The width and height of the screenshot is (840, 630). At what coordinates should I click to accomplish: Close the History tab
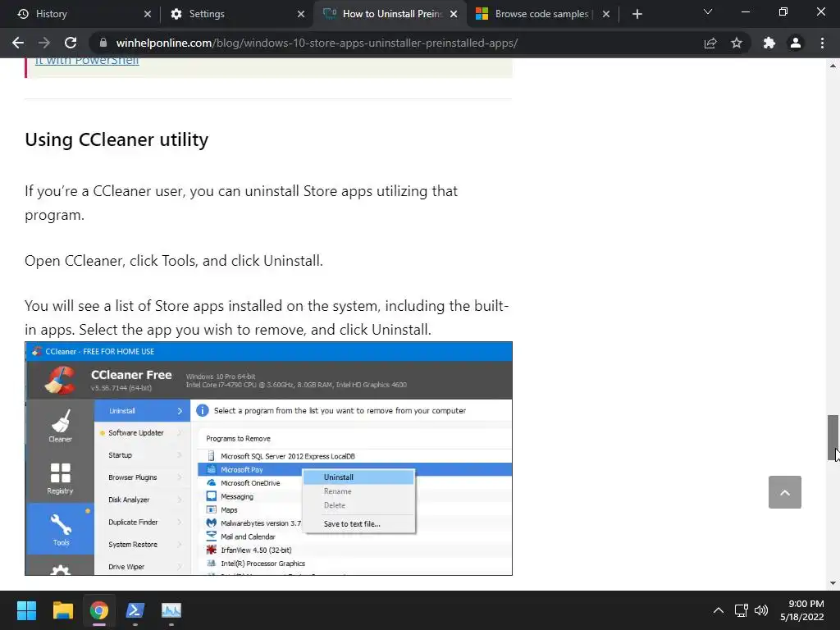click(x=148, y=14)
